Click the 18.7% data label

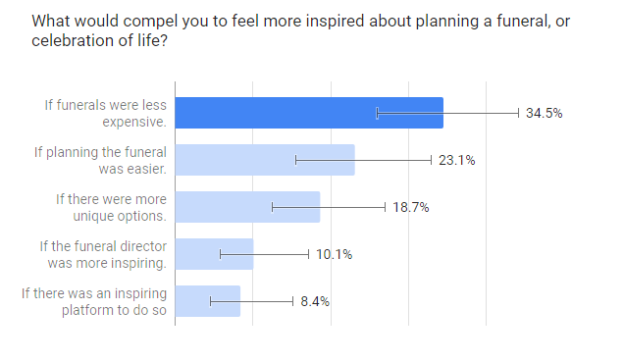coord(411,207)
